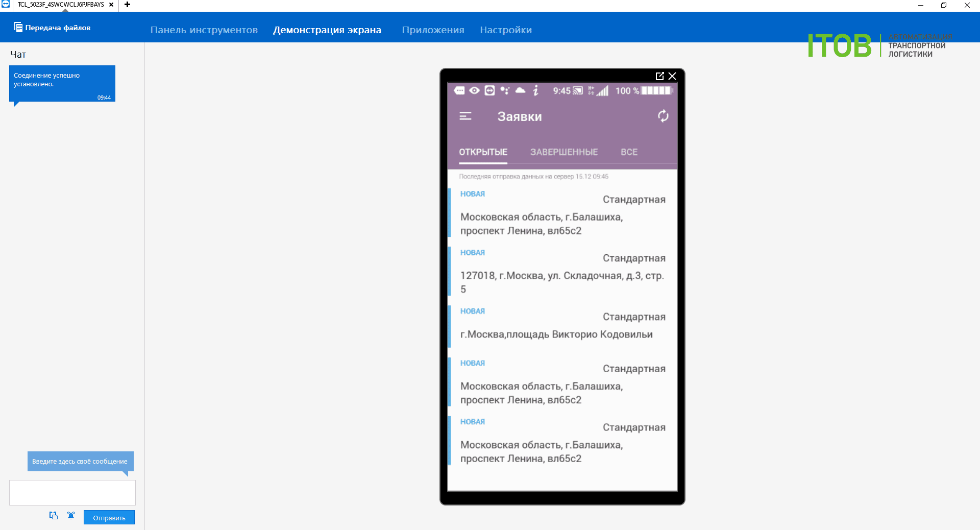
Task: Click the 'Введите здесь своё сообщение' hint bubble
Action: 80,461
